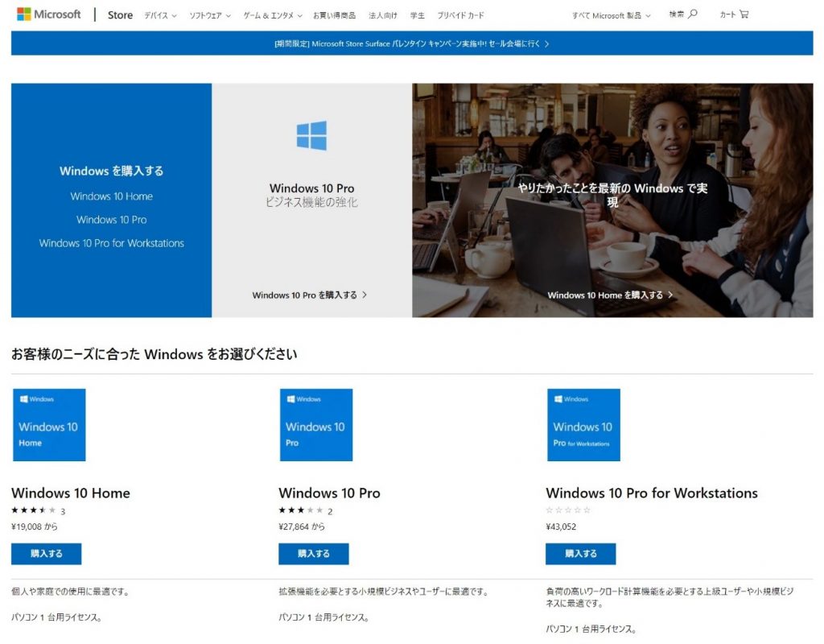Buy Windows 10 Home with 購入する button
The image size is (824, 644).
click(46, 554)
